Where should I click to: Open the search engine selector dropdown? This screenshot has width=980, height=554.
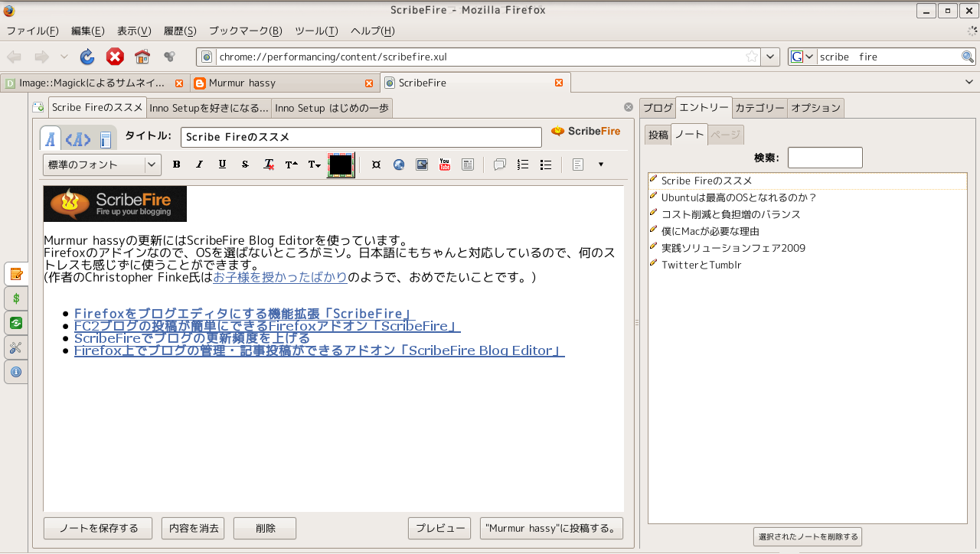point(803,57)
